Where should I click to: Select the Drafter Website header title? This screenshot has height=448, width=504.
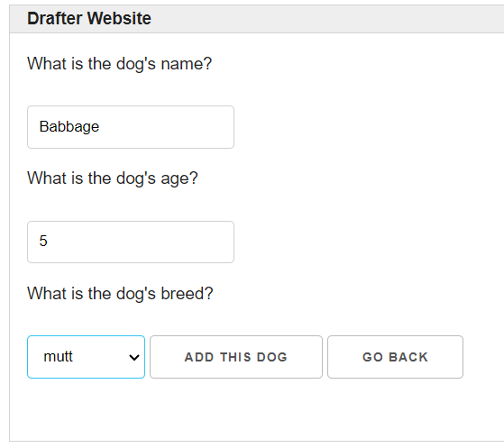coord(89,18)
